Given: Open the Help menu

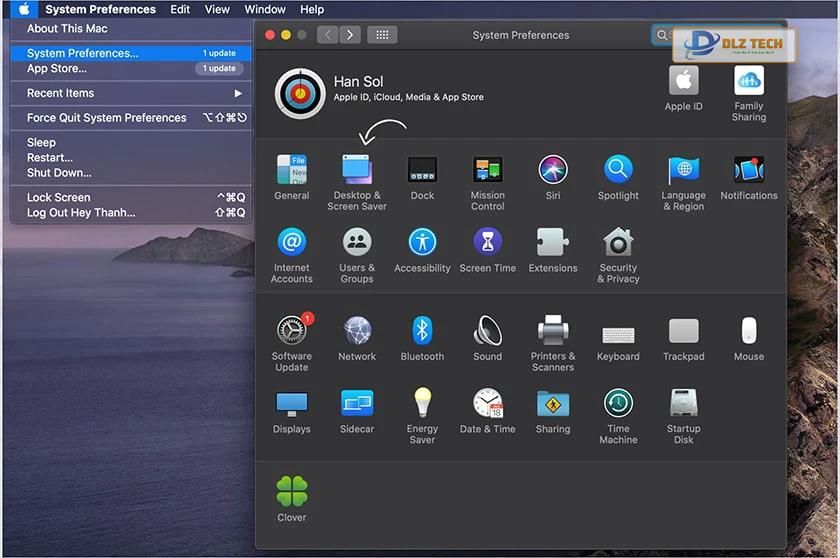Looking at the screenshot, I should [x=312, y=9].
